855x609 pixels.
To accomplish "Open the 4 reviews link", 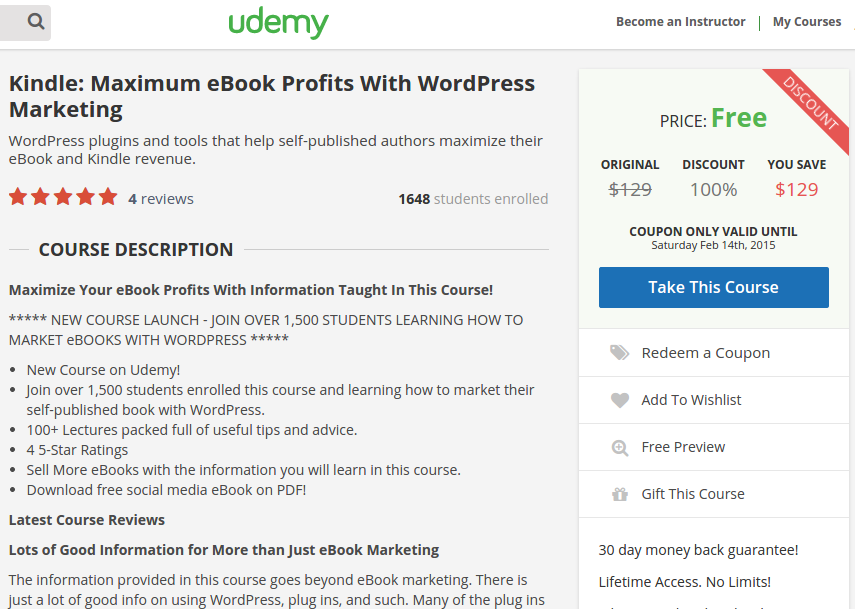I will coord(160,198).
